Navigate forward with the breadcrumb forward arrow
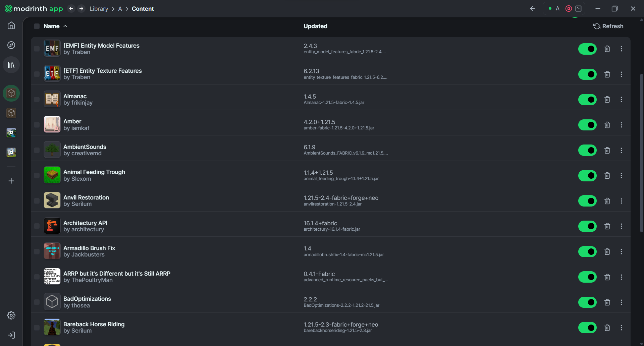The image size is (644, 346). [81, 9]
